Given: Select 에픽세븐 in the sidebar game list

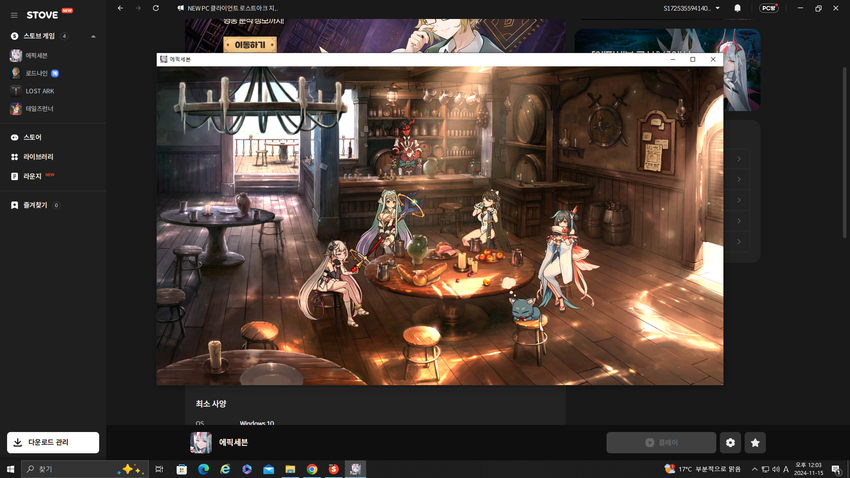Looking at the screenshot, I should [36, 55].
